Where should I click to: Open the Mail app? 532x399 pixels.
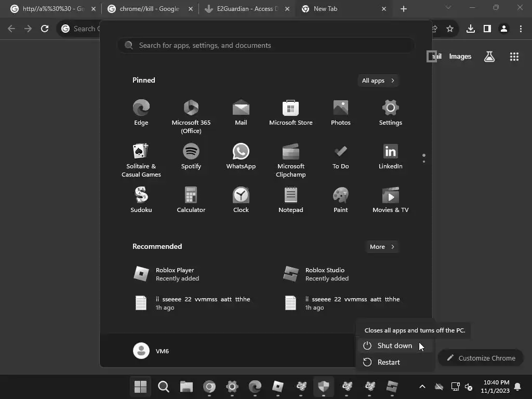point(241,113)
